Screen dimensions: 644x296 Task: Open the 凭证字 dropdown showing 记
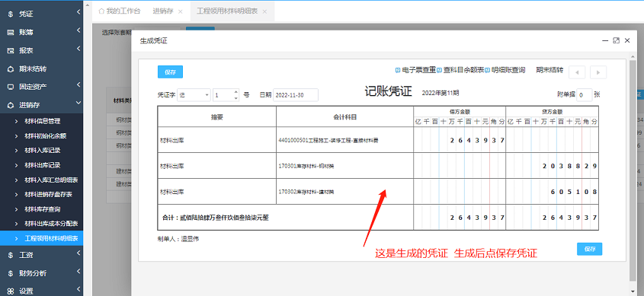click(194, 95)
